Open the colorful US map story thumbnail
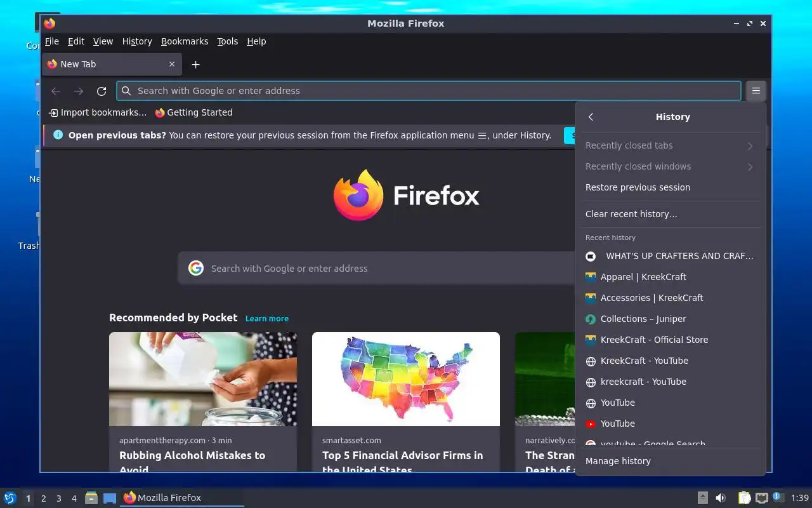 tap(406, 379)
